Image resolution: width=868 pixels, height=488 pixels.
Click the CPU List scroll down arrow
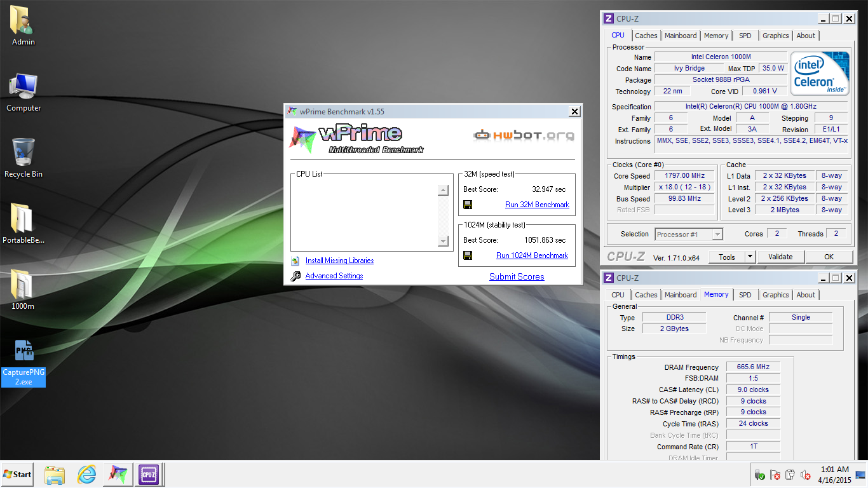(443, 241)
